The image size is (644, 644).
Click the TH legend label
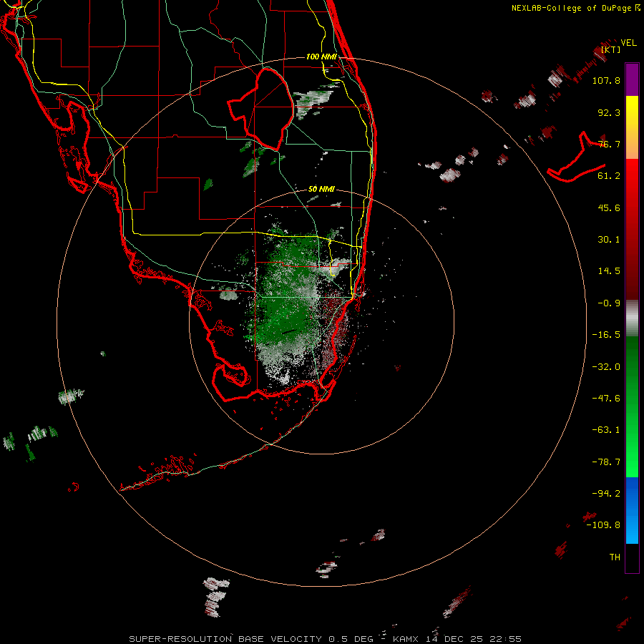[615, 557]
